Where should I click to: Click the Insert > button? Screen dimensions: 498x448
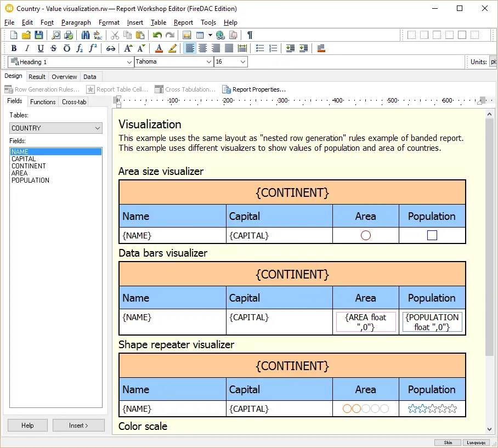pos(78,426)
